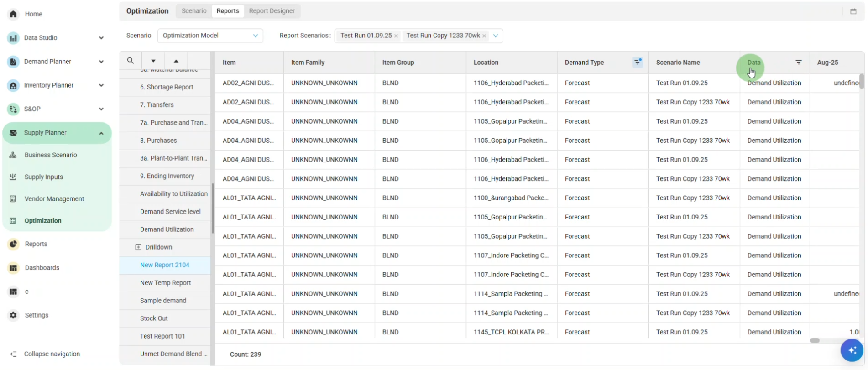Viewport: 868px width, 370px height.
Task: Collapse the Supply Planner menu chevron
Action: (x=101, y=133)
